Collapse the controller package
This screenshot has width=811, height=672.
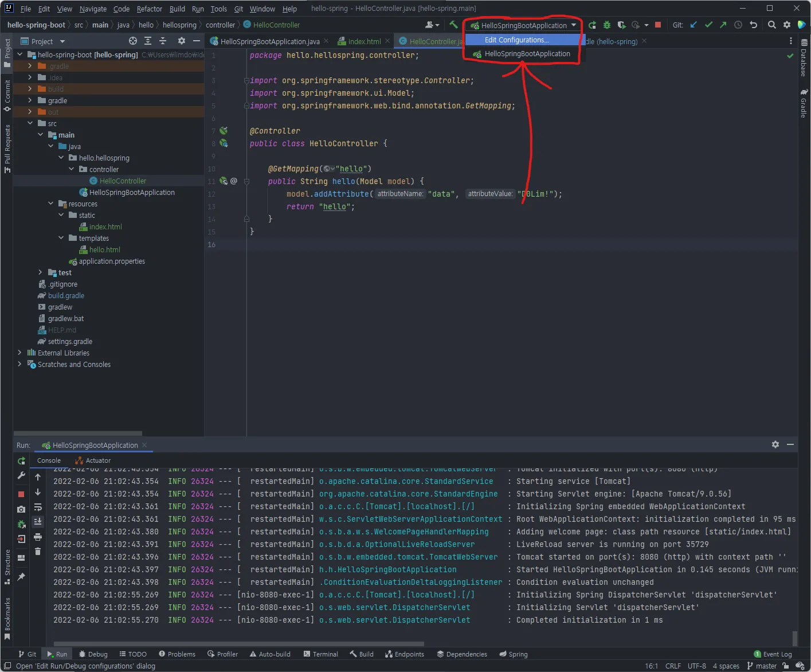coord(72,169)
